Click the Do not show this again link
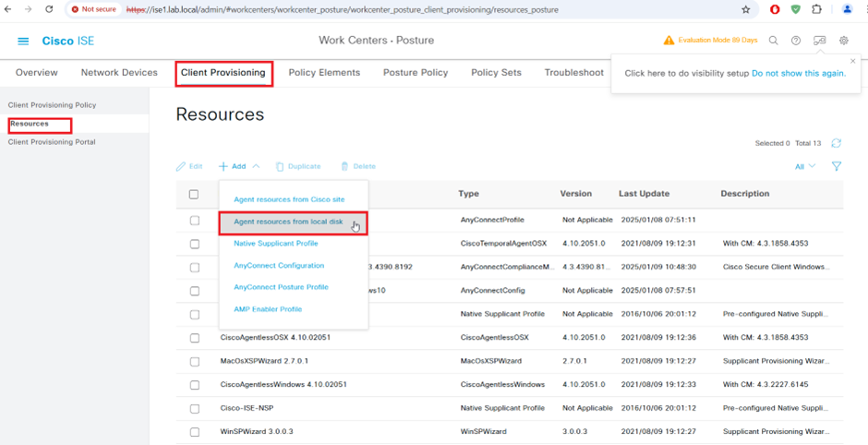Image resolution: width=868 pixels, height=445 pixels. [x=798, y=73]
